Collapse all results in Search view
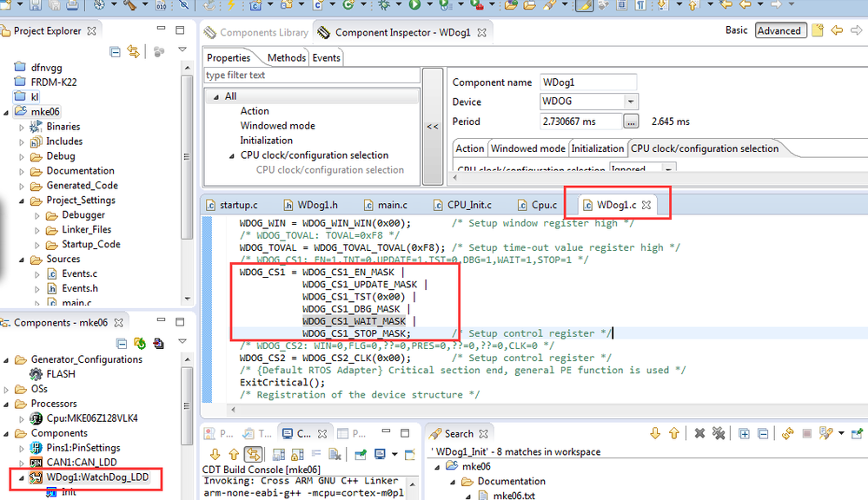868x500 pixels. click(763, 434)
